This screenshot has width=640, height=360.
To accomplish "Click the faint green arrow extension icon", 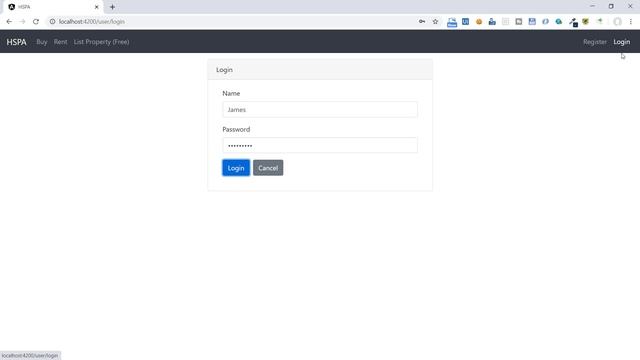I will [599, 22].
